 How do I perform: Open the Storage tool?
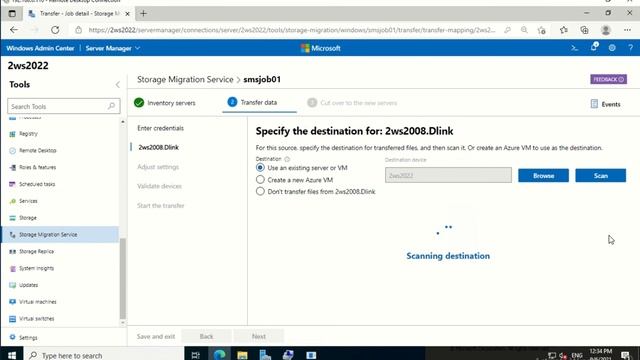[28, 218]
